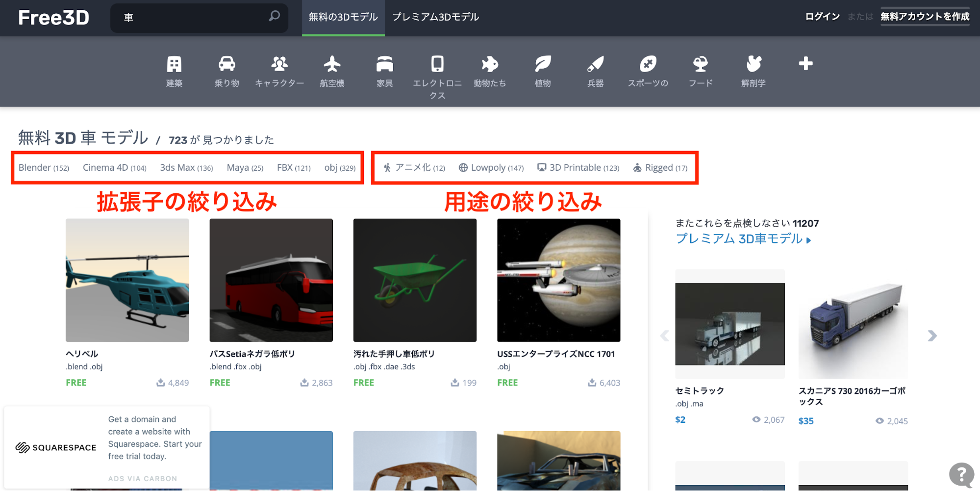Viewport: 980px width, 491px height.
Task: Click views eye icon beside 2,067
Action: (756, 420)
